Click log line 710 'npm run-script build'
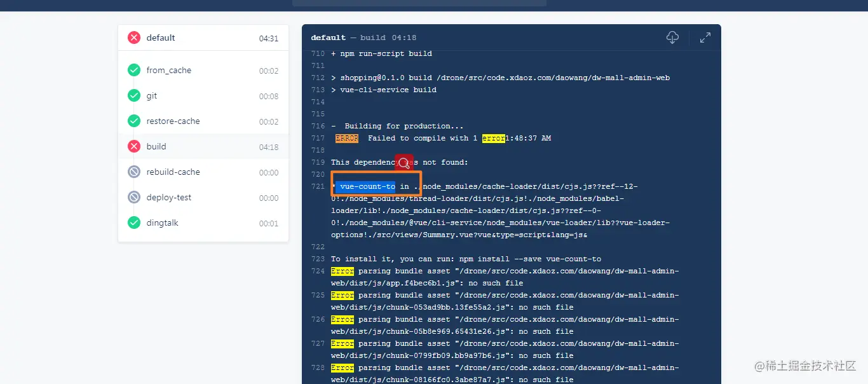Viewport: 868px width, 384px height. pos(381,53)
